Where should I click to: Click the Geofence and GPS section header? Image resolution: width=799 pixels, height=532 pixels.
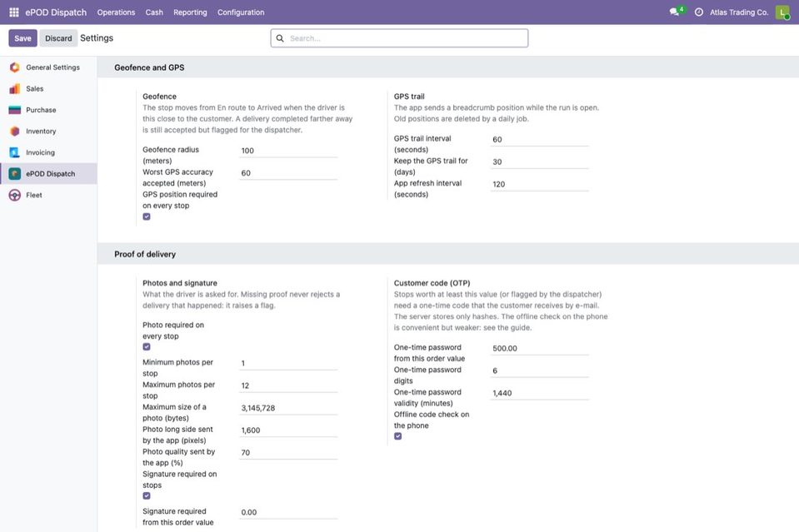(x=149, y=67)
